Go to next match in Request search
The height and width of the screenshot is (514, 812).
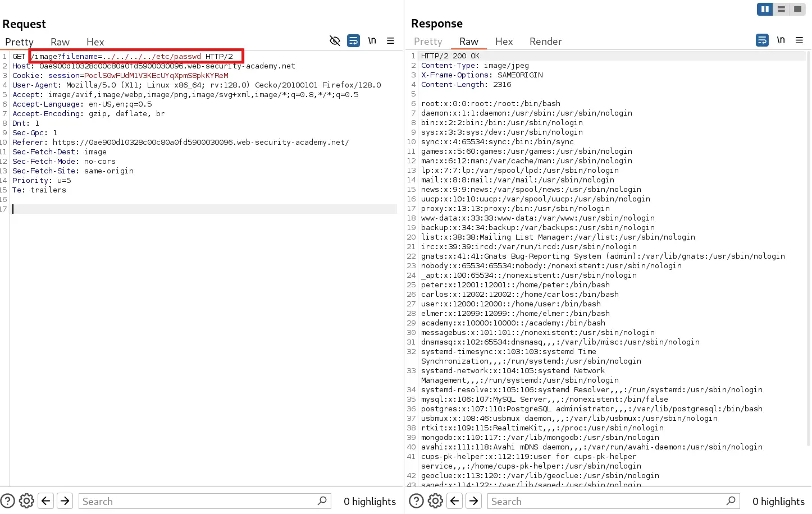pos(65,501)
